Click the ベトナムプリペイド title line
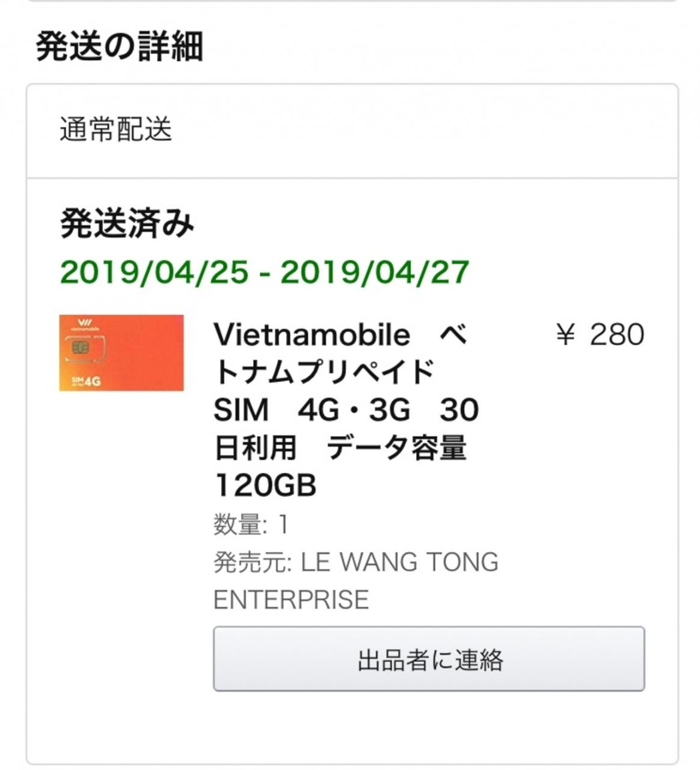 tap(324, 372)
